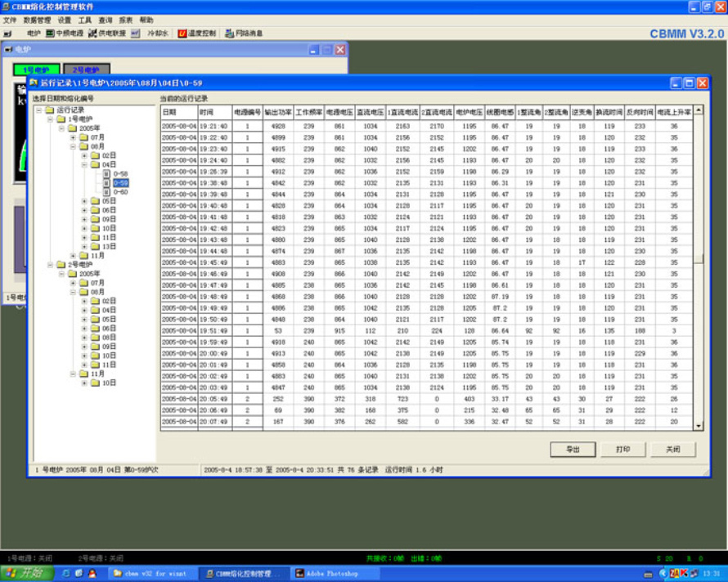Open the 温度控制 temperature control icon
Viewport: 728px width, 582px height.
[182, 34]
